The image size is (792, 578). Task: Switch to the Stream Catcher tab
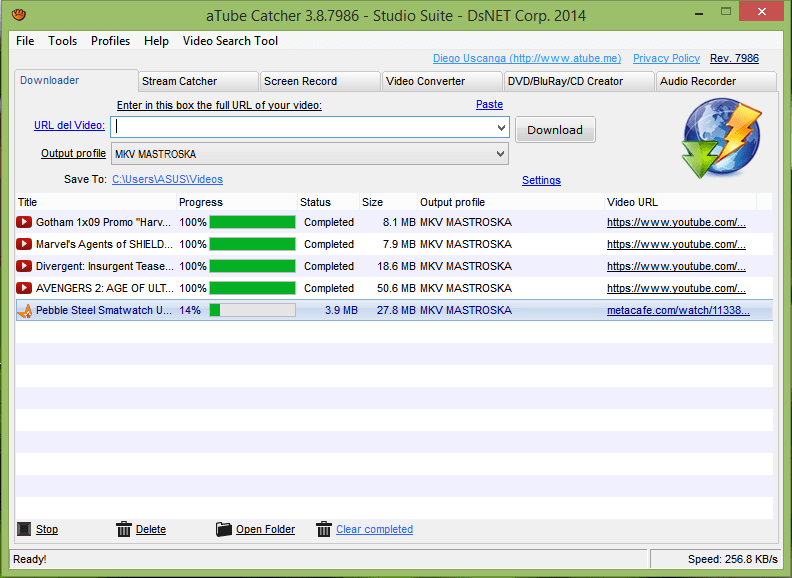pyautogui.click(x=198, y=81)
